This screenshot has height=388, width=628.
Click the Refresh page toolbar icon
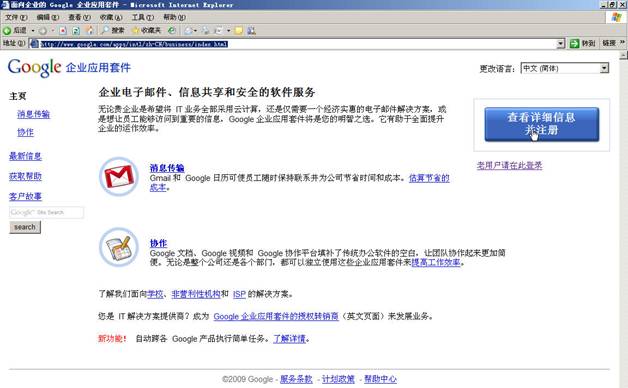click(76, 30)
